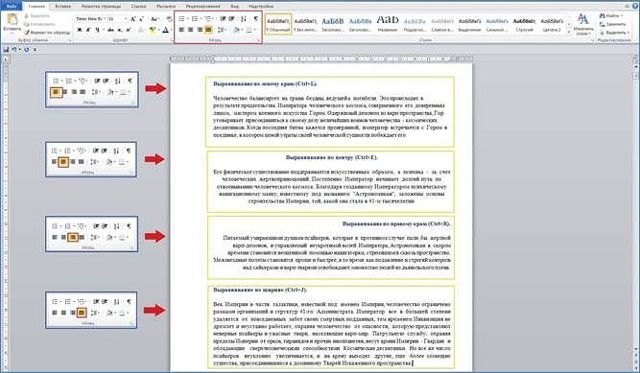Click the Increase Indent icon
The image size is (640, 373).
pyautogui.click(x=231, y=19)
